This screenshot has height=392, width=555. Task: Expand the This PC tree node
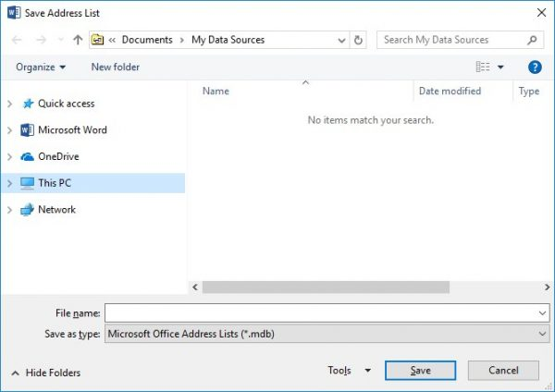[10, 183]
